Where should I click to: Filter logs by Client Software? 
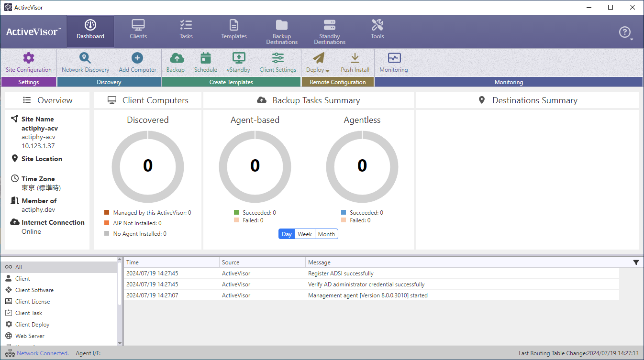point(59,290)
